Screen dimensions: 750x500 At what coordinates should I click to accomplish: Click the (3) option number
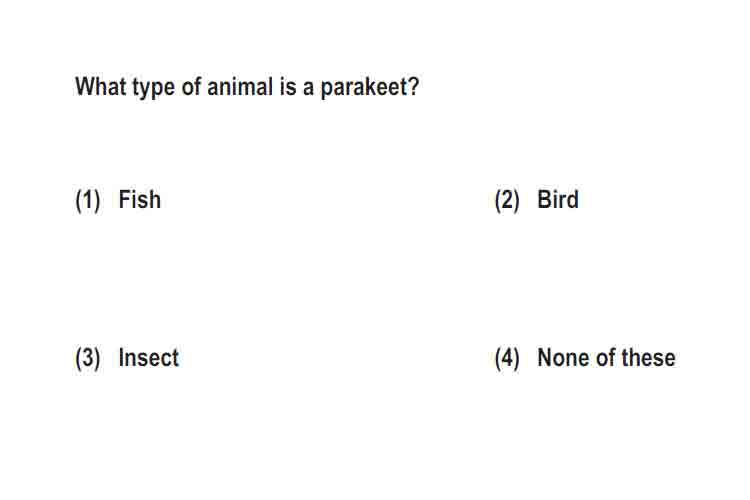pyautogui.click(x=88, y=358)
